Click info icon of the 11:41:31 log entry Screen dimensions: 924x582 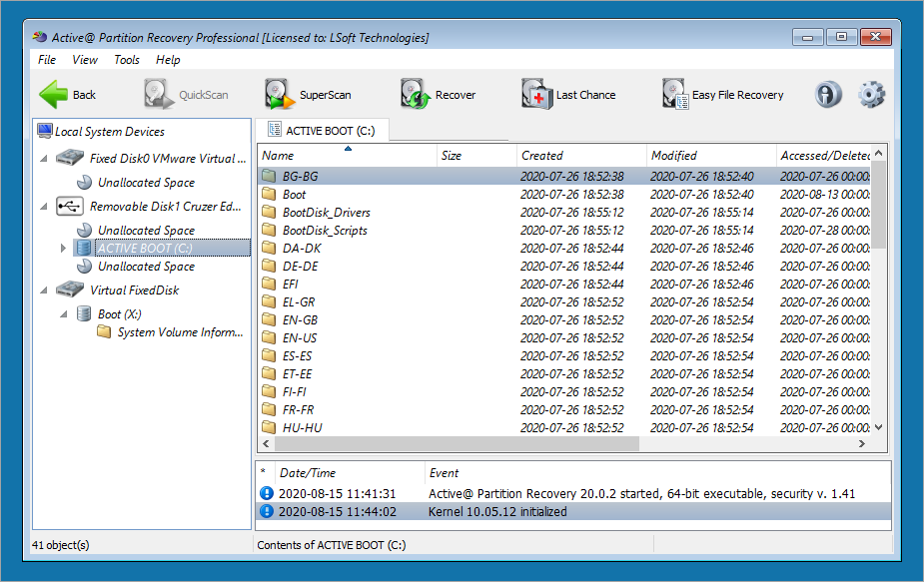click(267, 493)
